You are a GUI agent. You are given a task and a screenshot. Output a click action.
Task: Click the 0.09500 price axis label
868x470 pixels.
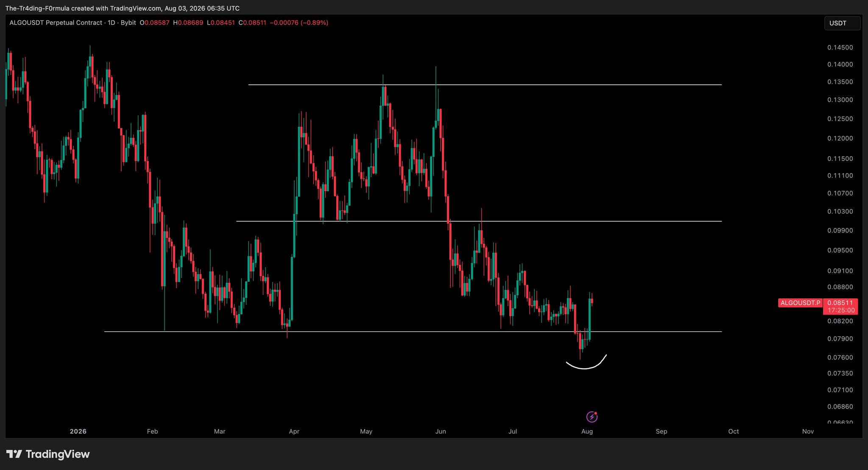click(840, 250)
